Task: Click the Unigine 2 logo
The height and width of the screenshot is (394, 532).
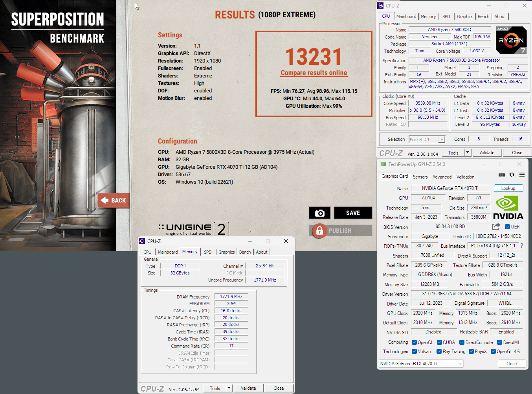Action: click(193, 229)
